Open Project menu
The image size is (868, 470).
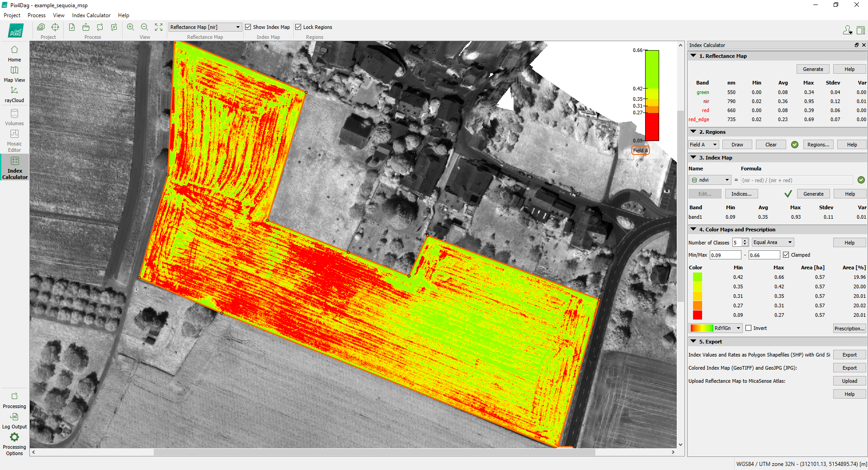[12, 15]
